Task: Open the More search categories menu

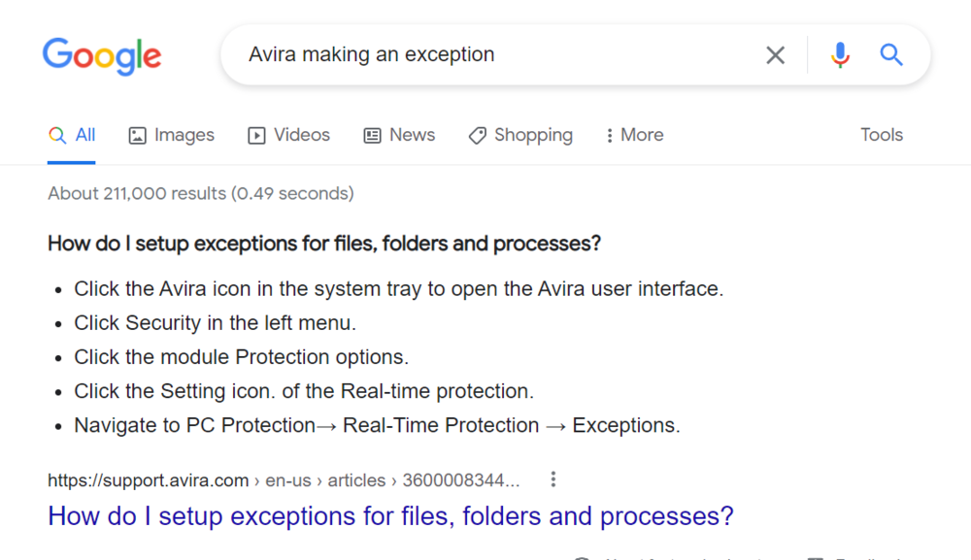Action: (634, 135)
